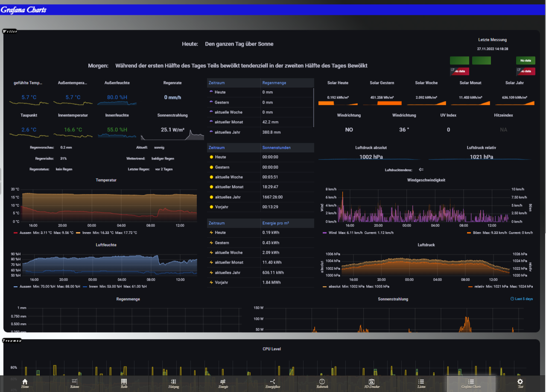This screenshot has width=546, height=392.
Task: Sort by Energie pro m² column header
Action: pyautogui.click(x=277, y=223)
